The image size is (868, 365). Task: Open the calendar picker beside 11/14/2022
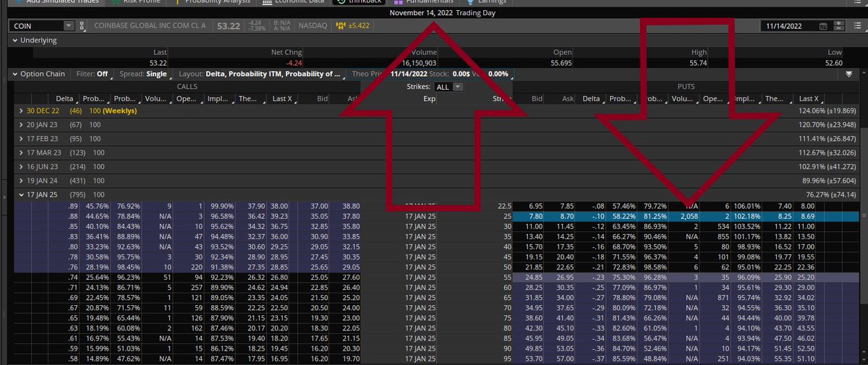click(823, 26)
